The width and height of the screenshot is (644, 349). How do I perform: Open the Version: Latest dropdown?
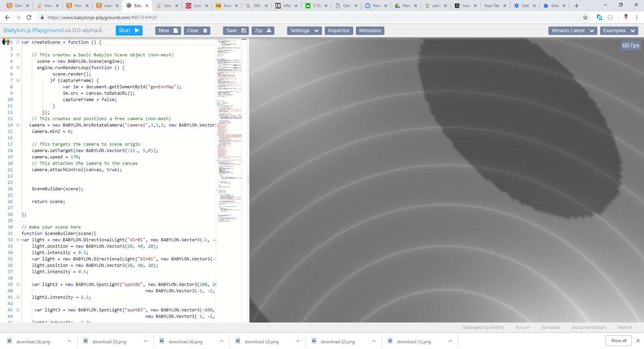tap(573, 31)
